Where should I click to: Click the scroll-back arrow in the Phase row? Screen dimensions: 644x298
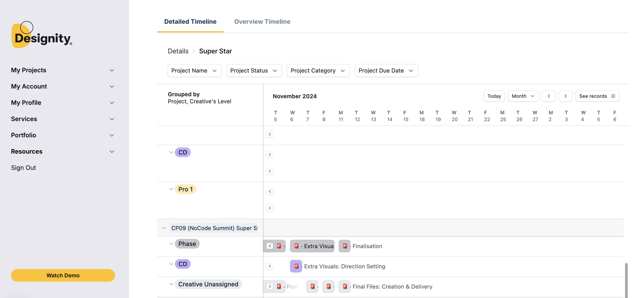[x=270, y=246]
